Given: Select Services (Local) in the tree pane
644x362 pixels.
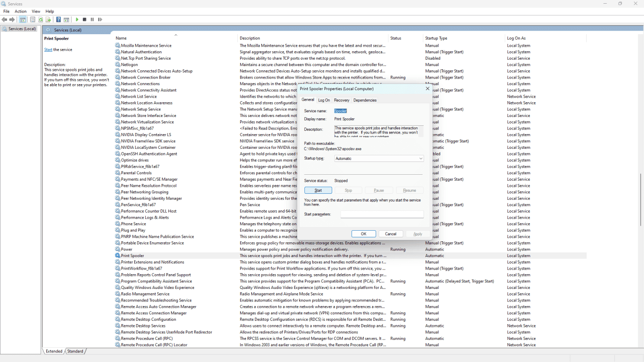Looking at the screenshot, I should pyautogui.click(x=19, y=28).
